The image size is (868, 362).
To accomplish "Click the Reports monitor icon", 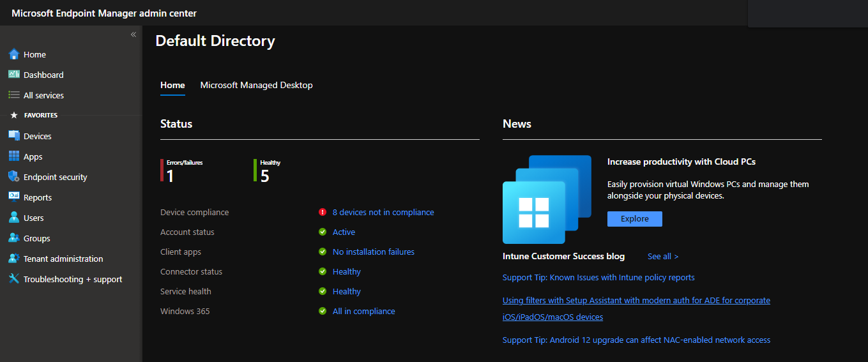I will (14, 197).
